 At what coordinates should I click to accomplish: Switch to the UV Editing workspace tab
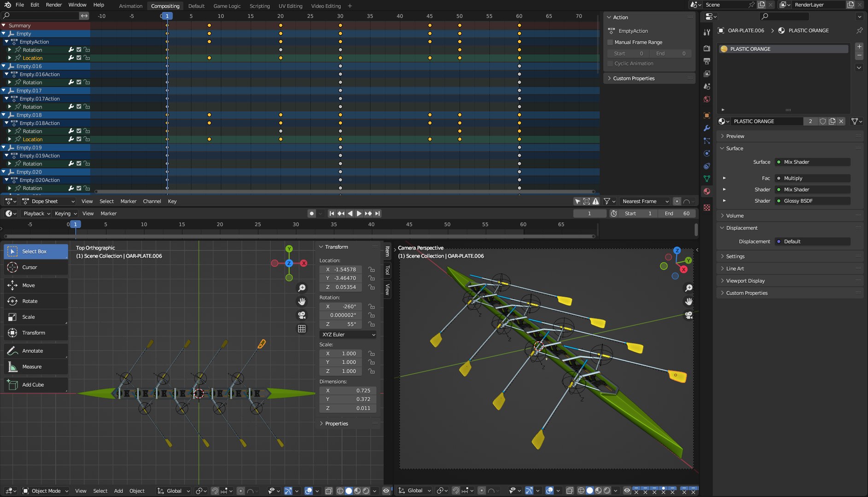291,6
